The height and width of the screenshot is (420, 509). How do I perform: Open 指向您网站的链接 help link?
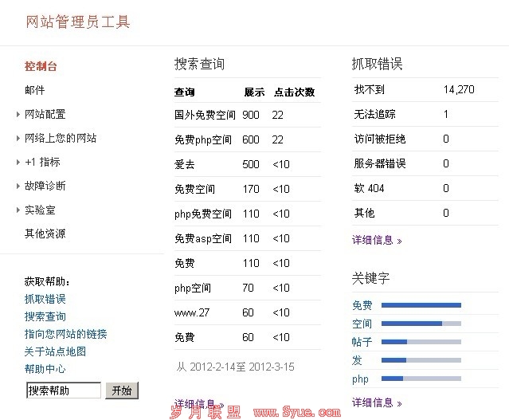65,334
